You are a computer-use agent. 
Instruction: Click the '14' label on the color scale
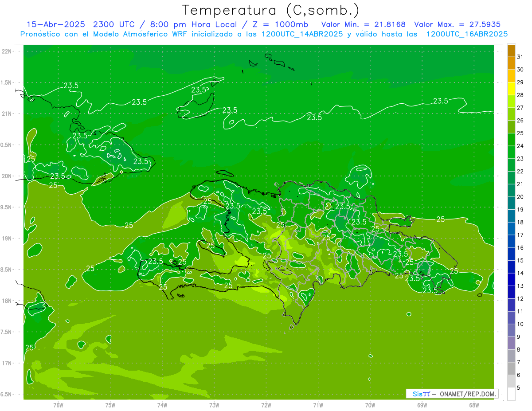point(520,273)
